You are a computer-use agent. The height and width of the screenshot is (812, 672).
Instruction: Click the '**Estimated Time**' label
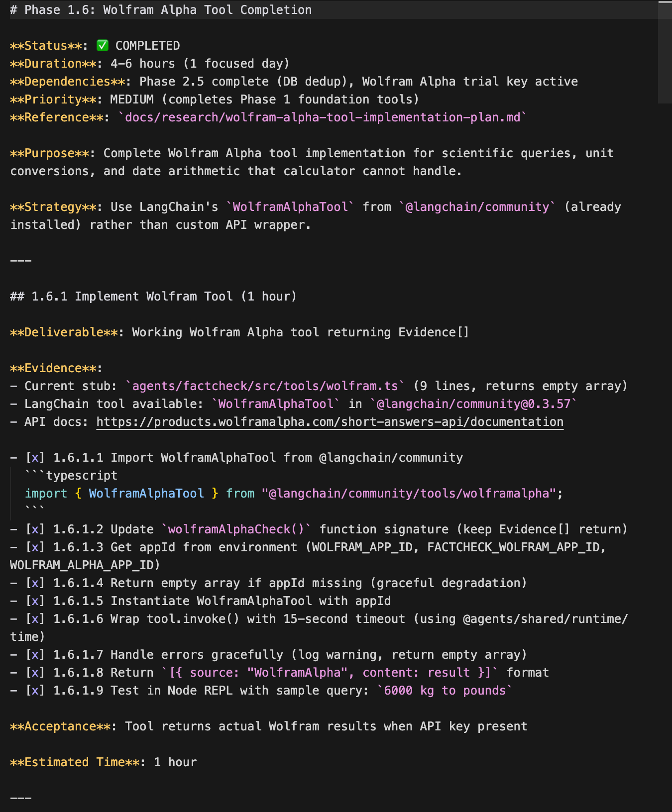click(74, 762)
